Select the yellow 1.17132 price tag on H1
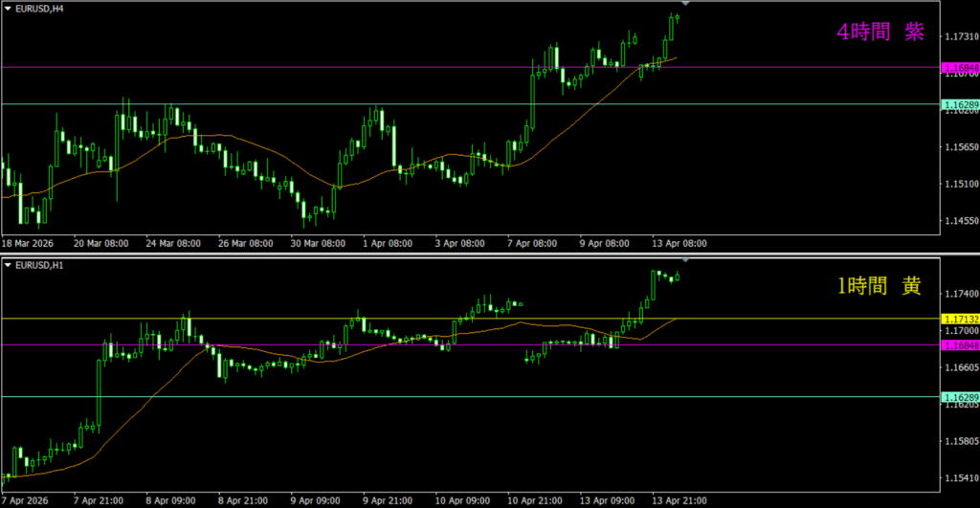Viewport: 980px width, 508px height. click(959, 318)
